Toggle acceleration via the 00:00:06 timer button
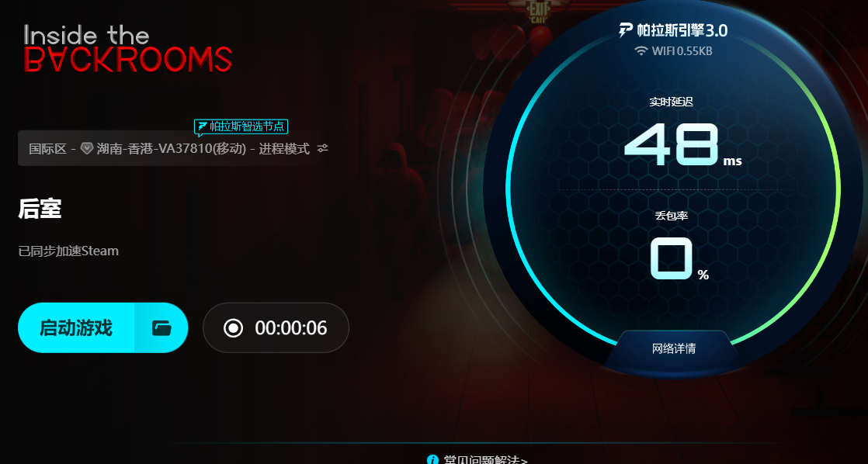 click(276, 328)
